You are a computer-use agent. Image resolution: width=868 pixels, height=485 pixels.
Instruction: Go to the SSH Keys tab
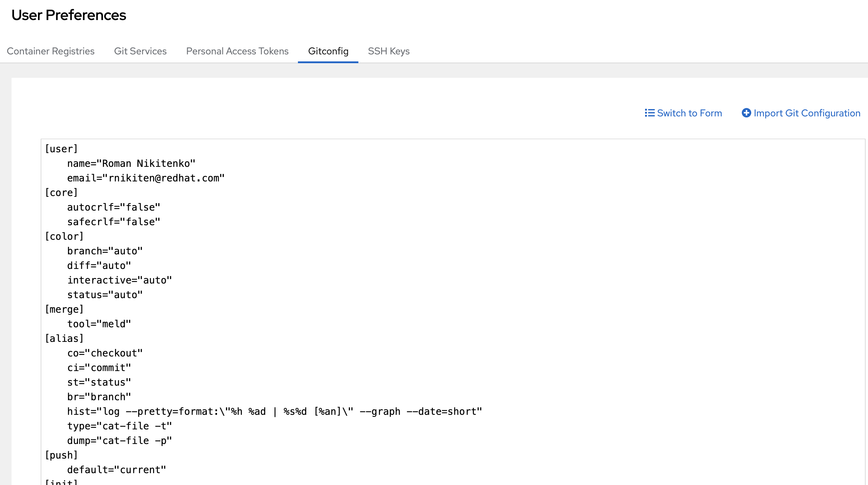tap(388, 51)
